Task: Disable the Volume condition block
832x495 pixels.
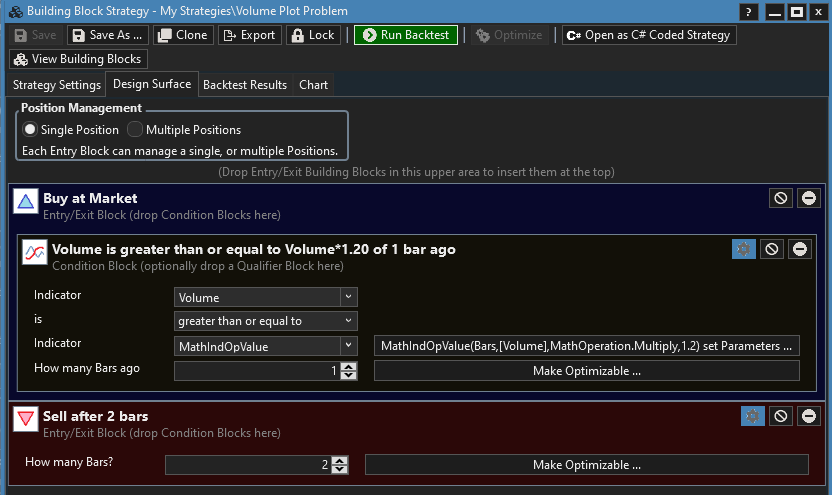Action: point(772,249)
